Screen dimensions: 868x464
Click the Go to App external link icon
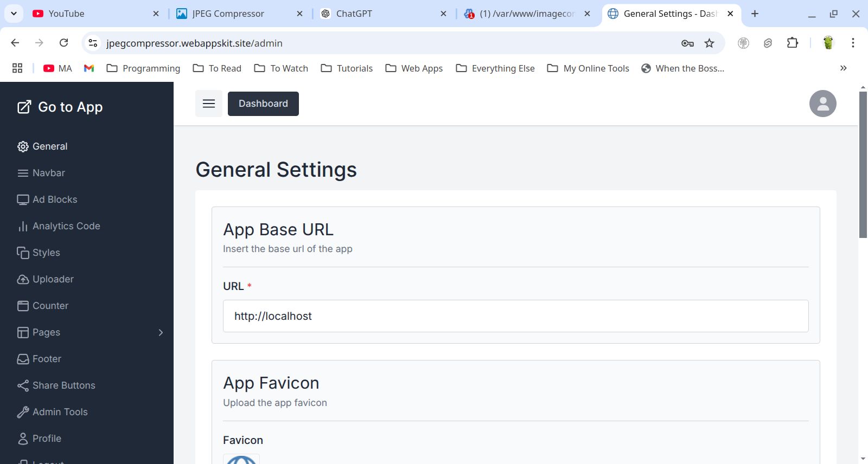tap(24, 107)
